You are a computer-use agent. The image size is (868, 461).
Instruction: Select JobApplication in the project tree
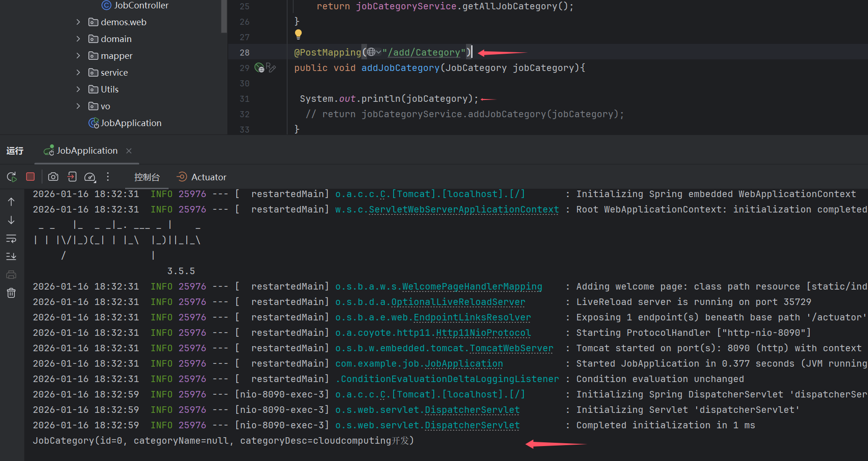tap(131, 123)
